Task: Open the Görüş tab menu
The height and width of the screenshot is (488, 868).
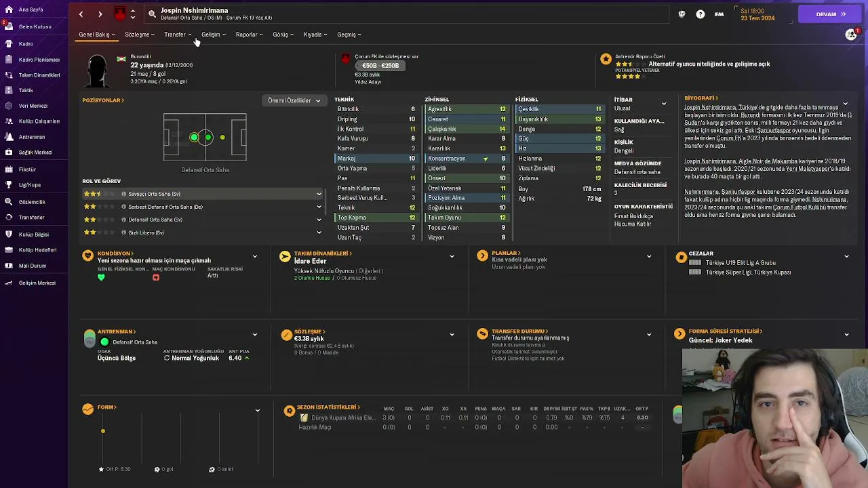Action: click(283, 35)
